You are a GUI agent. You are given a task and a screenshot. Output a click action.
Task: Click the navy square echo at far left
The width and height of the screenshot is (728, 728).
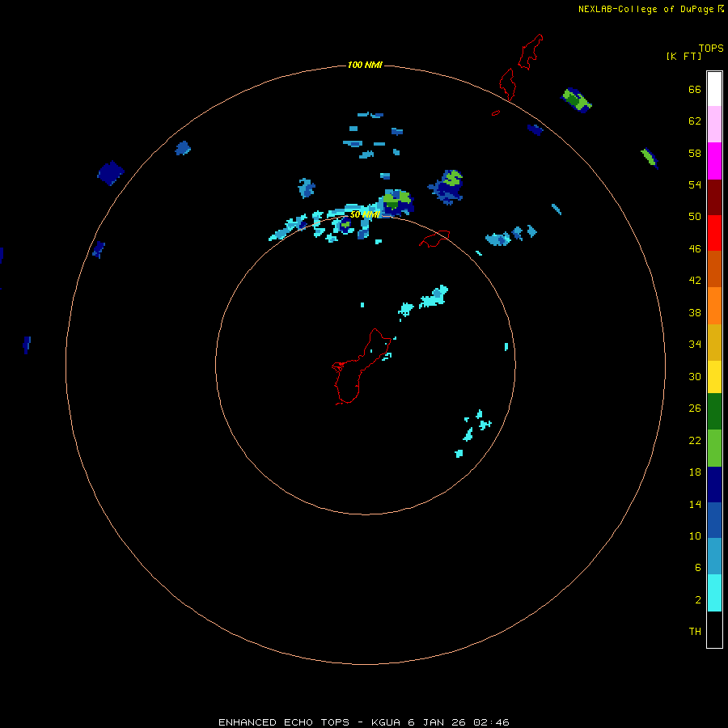pos(111,173)
